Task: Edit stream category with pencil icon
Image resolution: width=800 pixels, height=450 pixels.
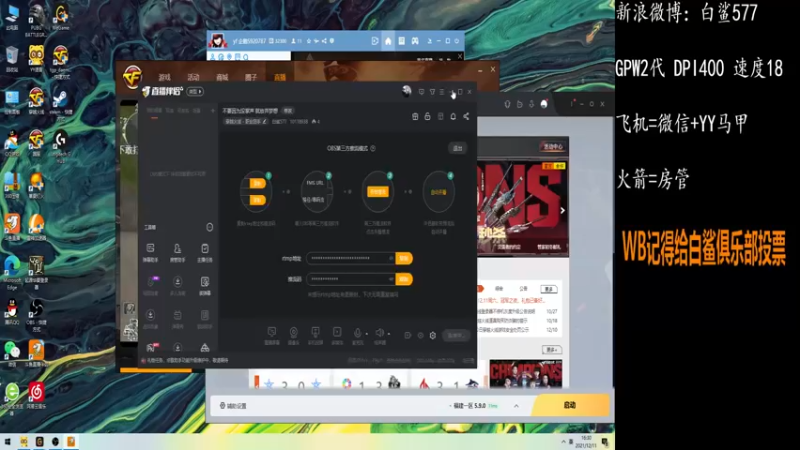Action: 264,121
